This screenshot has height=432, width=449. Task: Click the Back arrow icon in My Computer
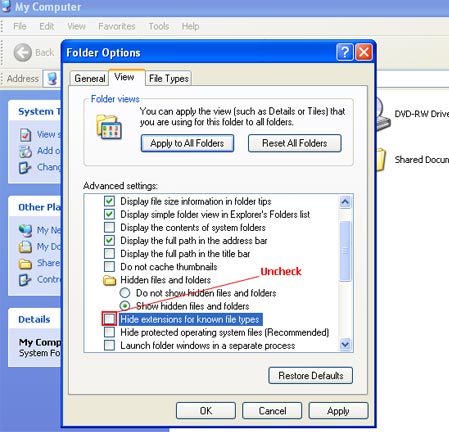23,52
